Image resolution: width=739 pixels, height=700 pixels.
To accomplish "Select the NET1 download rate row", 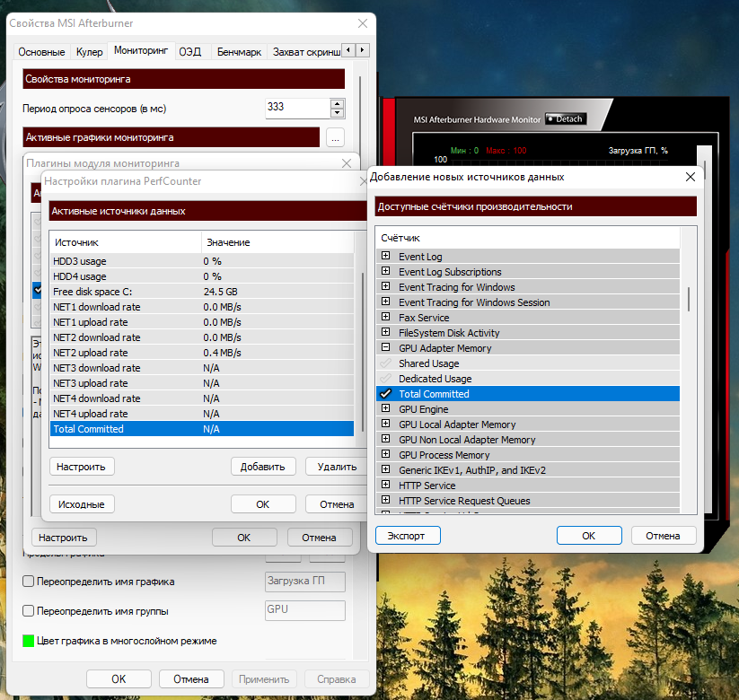I will point(202,307).
